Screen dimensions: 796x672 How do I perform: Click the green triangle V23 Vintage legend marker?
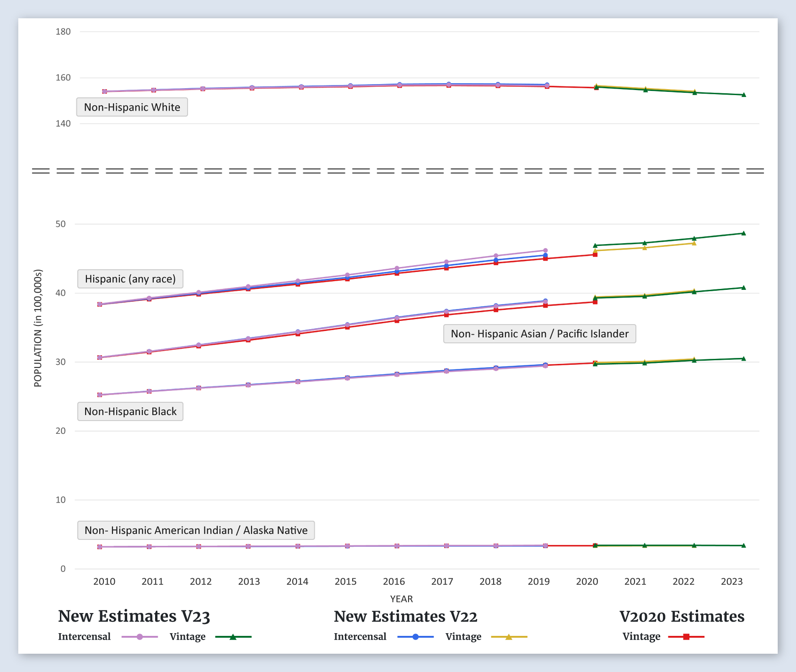(x=233, y=637)
